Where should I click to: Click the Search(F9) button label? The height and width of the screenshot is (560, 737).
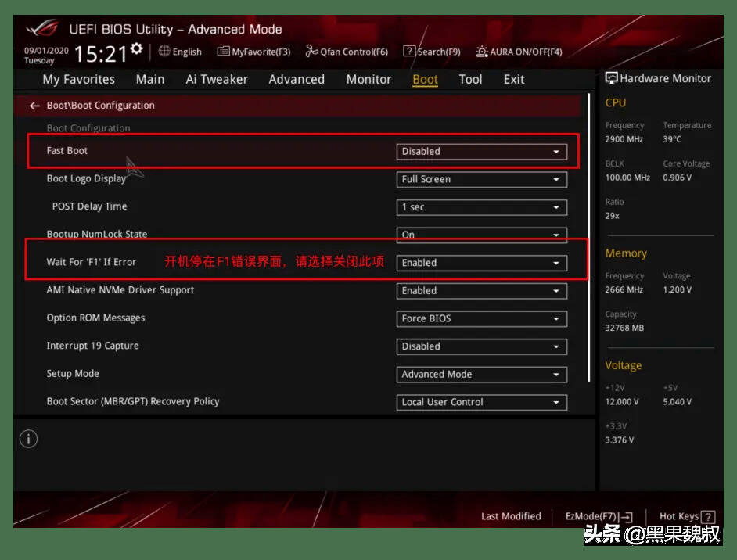[439, 52]
